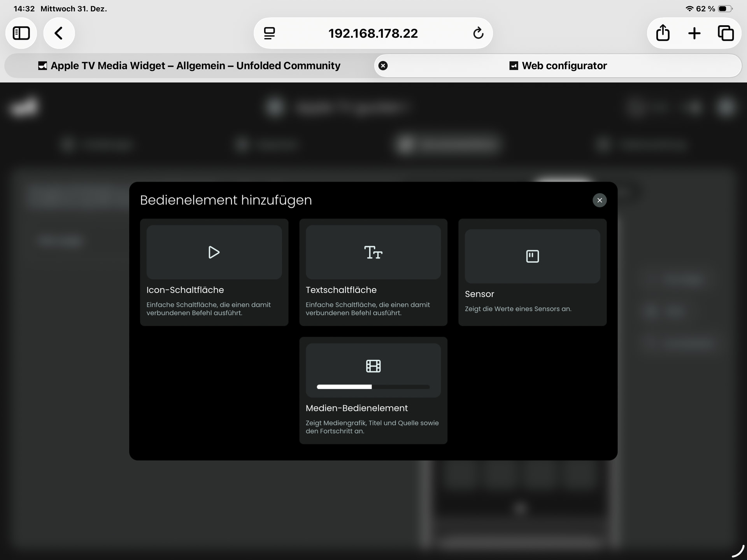
Task: Click the media progress bar preview
Action: point(373,387)
